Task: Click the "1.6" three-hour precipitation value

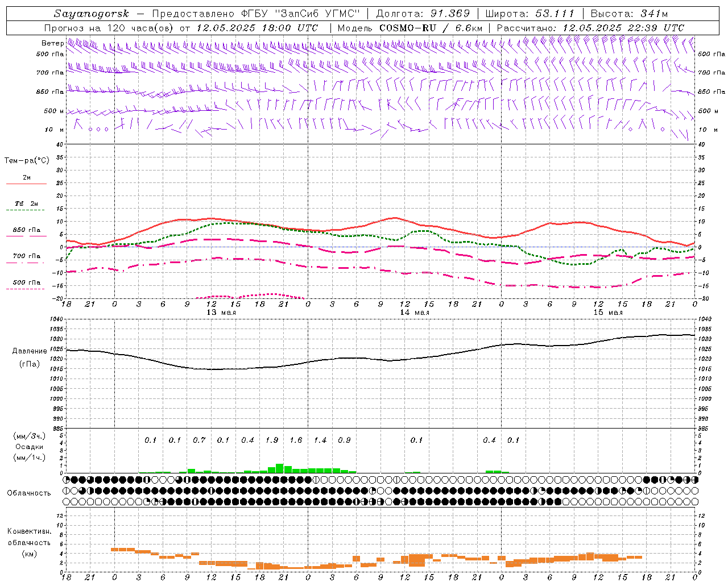Action: point(296,440)
